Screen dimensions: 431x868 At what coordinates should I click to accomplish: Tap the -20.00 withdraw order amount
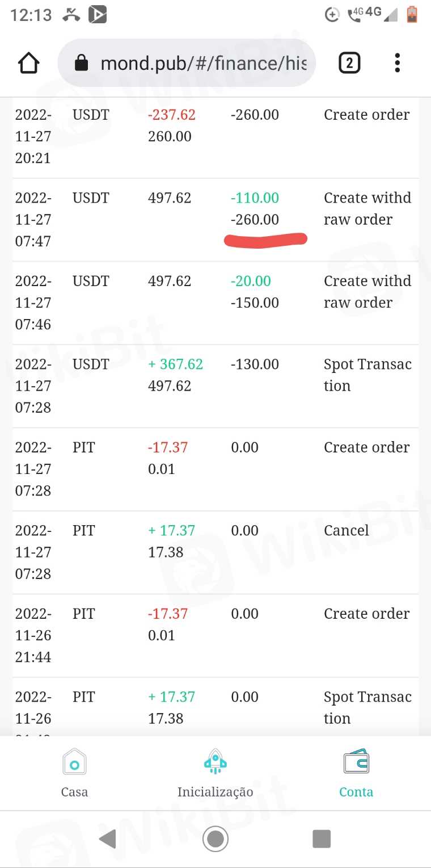coord(251,281)
